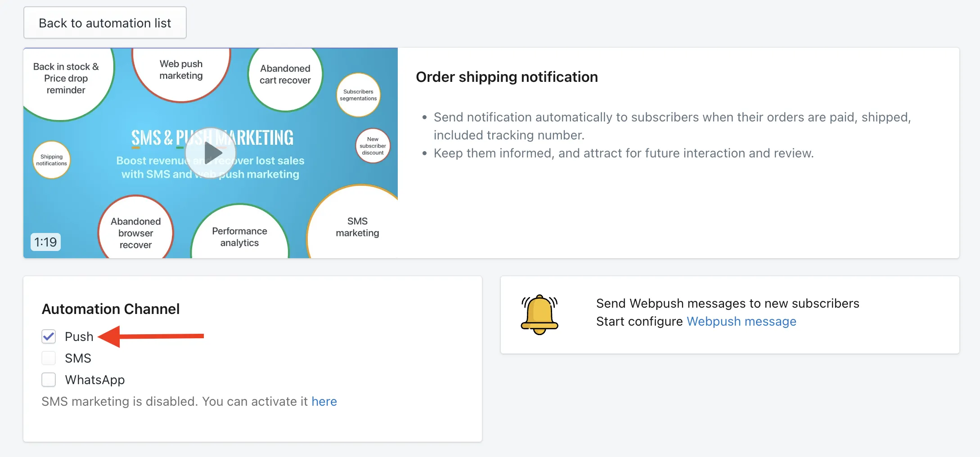Tick the WhatsApp channel checkbox
The height and width of the screenshot is (457, 980).
point(49,380)
